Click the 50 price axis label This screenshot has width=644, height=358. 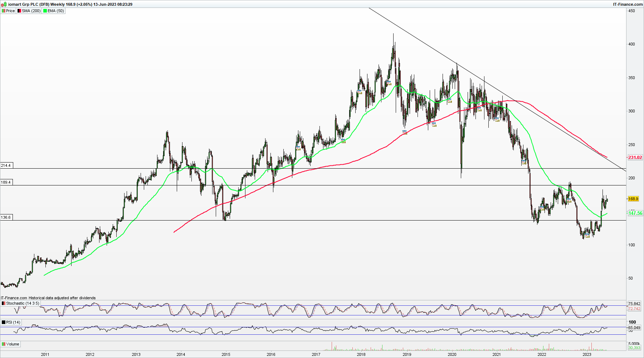coord(630,278)
